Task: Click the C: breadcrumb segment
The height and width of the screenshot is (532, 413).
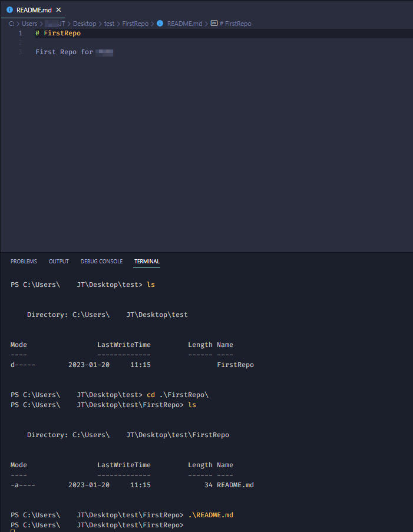Action: (12, 24)
